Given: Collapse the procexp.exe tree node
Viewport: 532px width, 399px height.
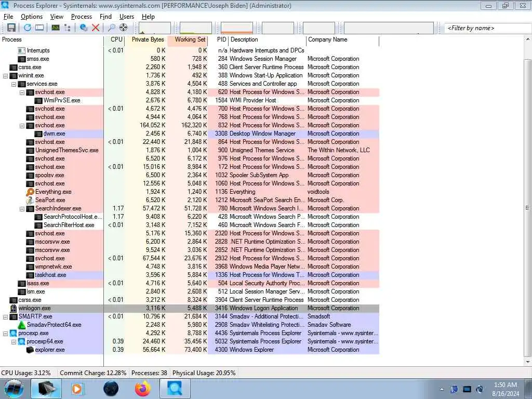Looking at the screenshot, I should coord(5,334).
